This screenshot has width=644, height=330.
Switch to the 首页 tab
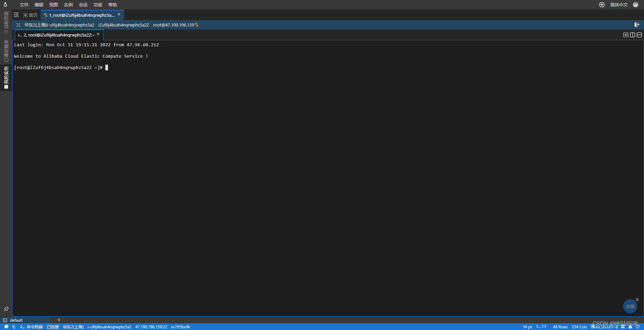click(31, 15)
